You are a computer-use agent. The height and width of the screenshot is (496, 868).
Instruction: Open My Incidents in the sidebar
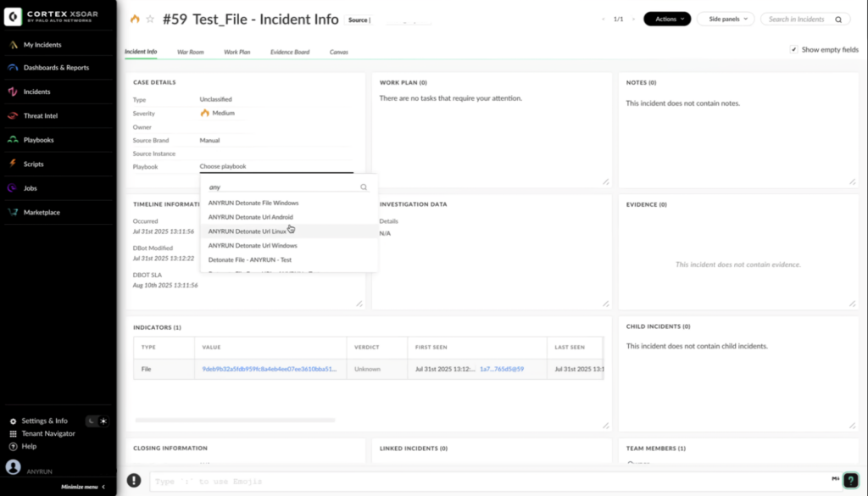click(42, 44)
